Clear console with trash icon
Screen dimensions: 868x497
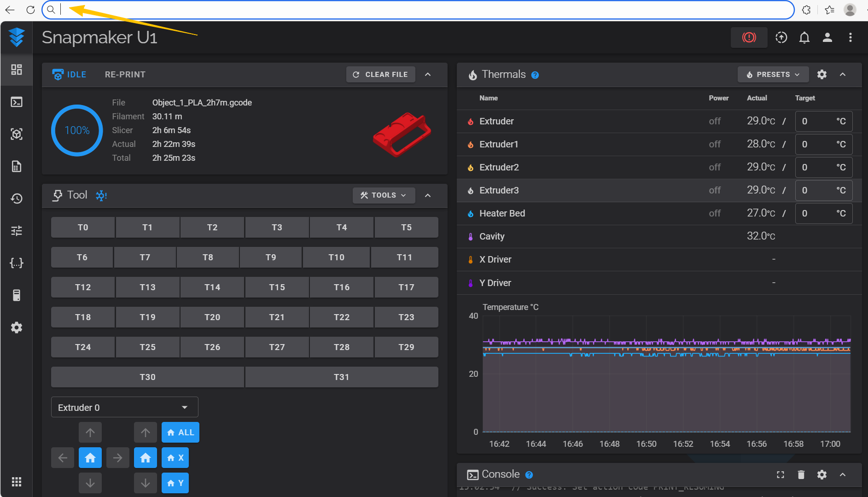click(801, 474)
